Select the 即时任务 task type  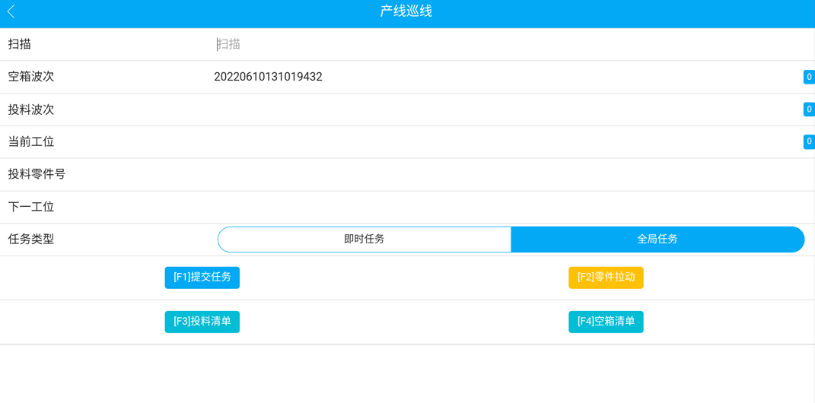click(x=364, y=239)
